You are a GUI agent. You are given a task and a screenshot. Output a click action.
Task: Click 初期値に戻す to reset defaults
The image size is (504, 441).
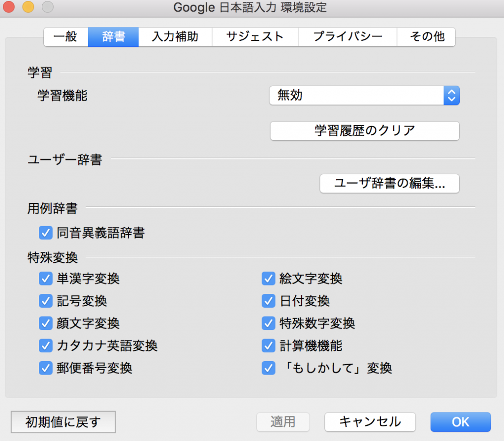[63, 422]
